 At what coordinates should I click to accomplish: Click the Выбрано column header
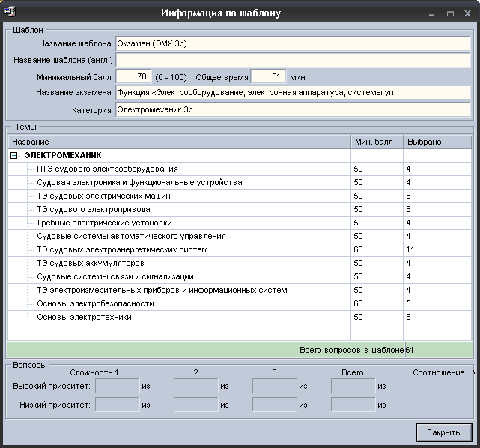click(x=437, y=142)
